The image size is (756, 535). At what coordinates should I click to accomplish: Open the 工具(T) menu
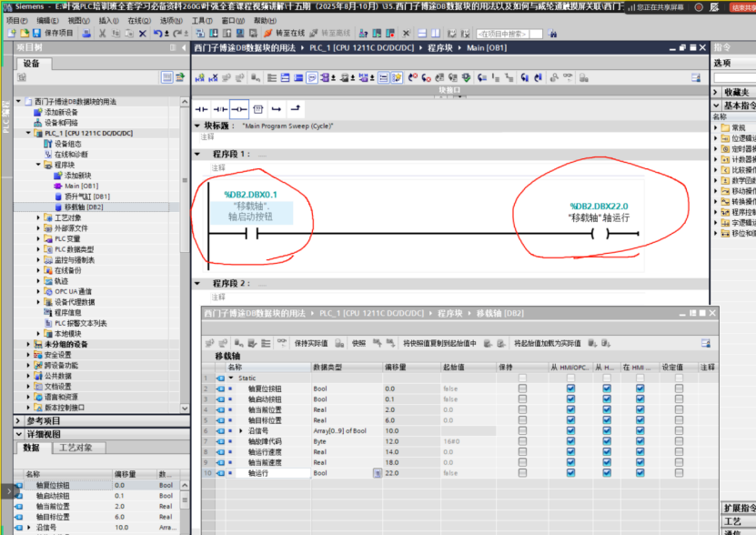click(x=202, y=20)
